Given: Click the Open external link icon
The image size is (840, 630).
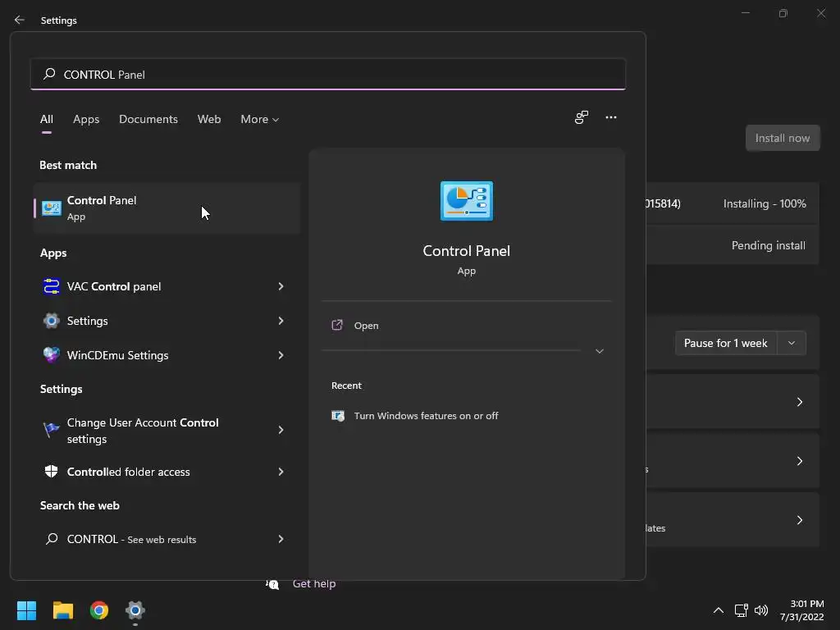Looking at the screenshot, I should point(337,325).
